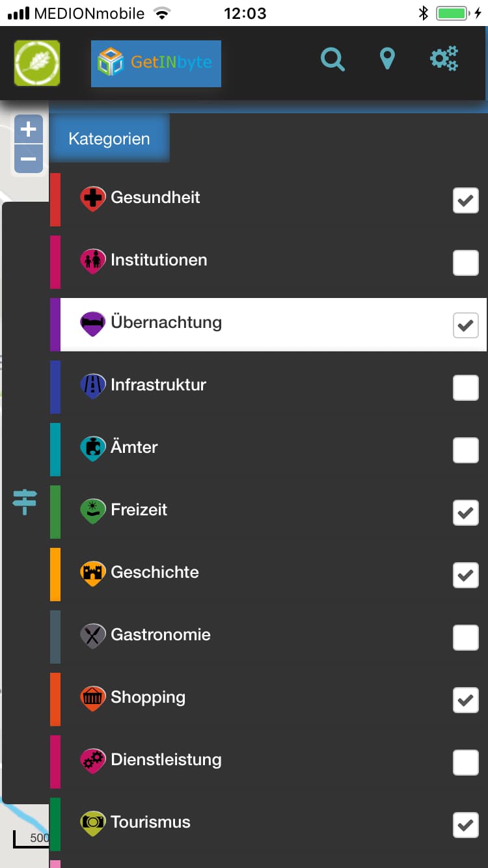Open search via the magnifier icon
The image size is (488, 868).
coord(332,59)
